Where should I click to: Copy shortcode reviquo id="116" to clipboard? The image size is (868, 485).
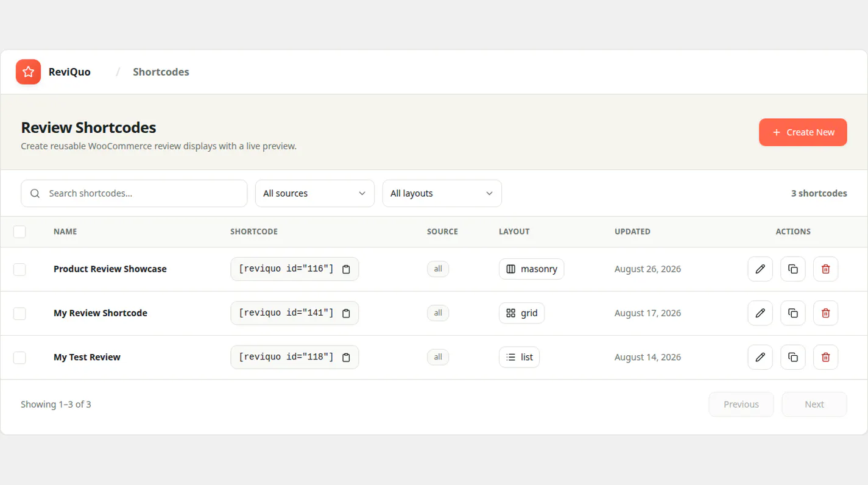(346, 269)
